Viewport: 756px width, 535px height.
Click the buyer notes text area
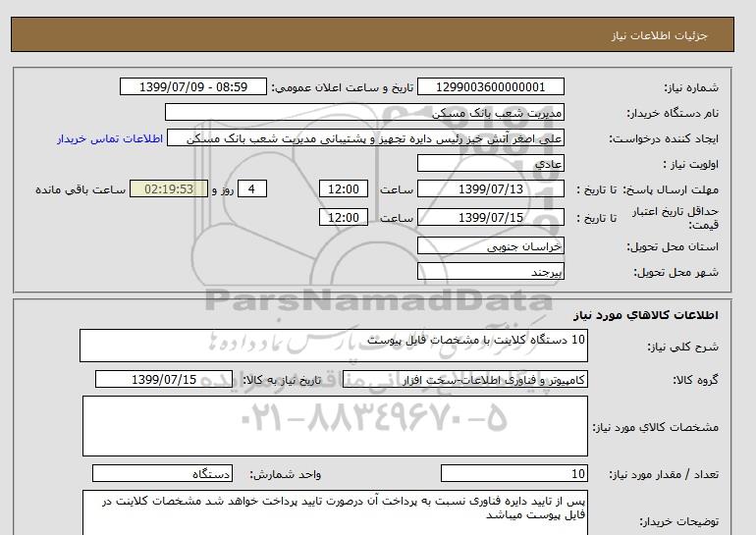pos(335,512)
